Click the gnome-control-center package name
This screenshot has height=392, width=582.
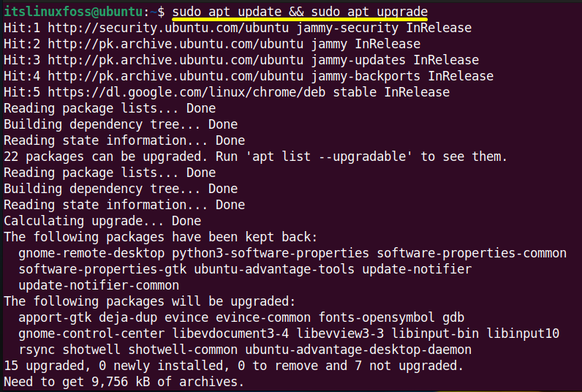point(91,333)
